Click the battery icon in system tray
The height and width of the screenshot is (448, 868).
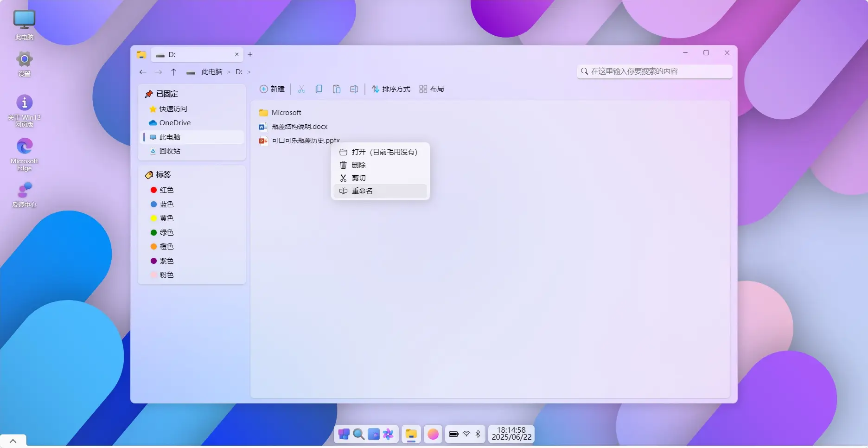(x=454, y=434)
